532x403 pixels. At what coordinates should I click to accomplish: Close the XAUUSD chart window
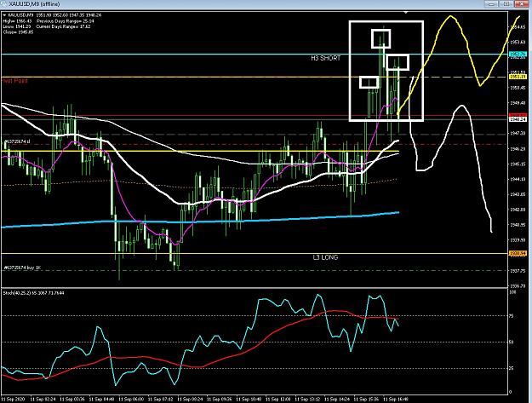pos(522,3)
